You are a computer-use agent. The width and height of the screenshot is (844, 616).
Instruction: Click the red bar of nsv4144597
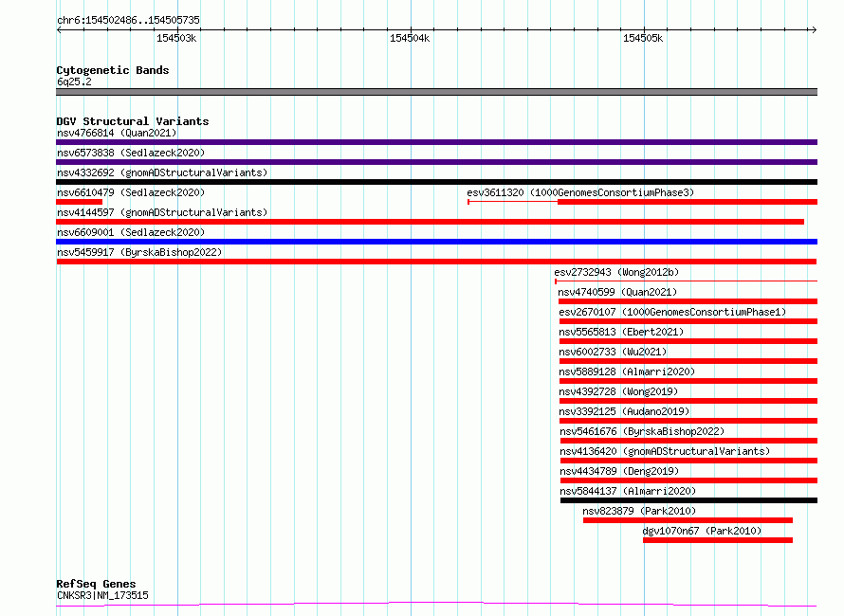pos(431,222)
